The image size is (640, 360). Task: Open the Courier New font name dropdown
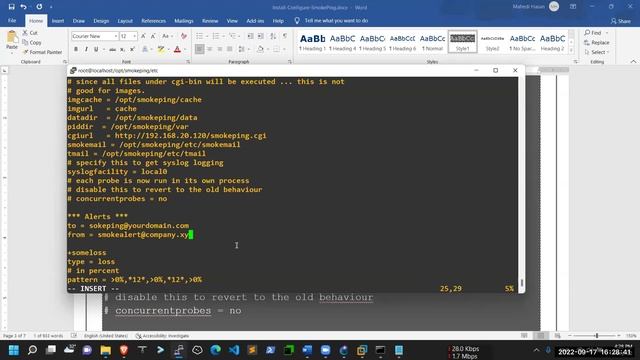pyautogui.click(x=116, y=36)
